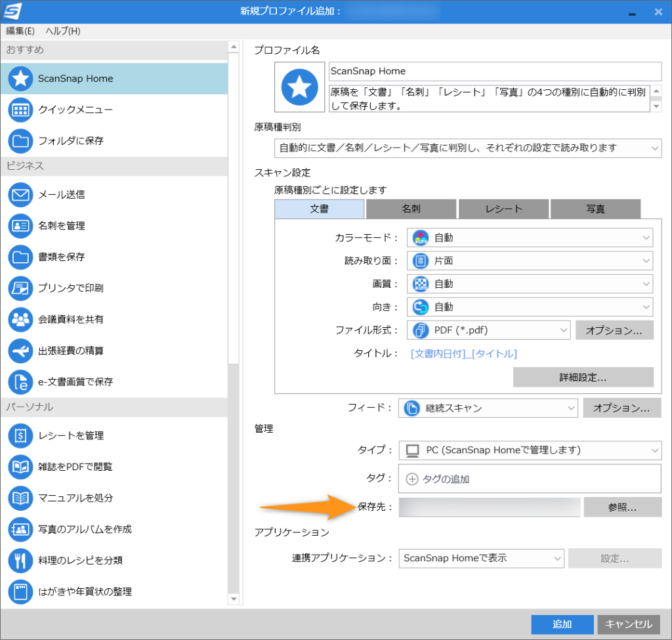The image size is (672, 640).
Task: Click the キャンセル button
Action: 629,624
